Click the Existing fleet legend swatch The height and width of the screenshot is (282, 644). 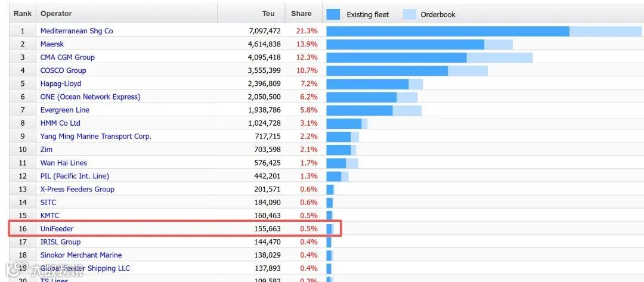(x=333, y=14)
